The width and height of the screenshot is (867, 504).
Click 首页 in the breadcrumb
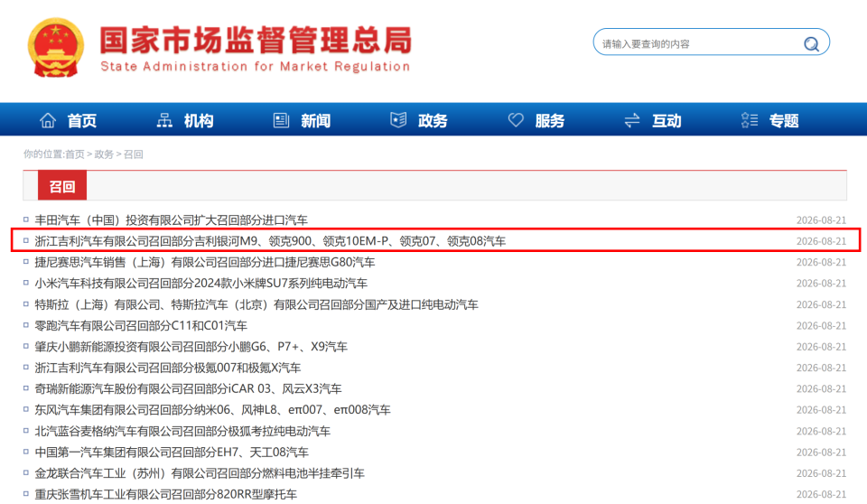pyautogui.click(x=75, y=154)
